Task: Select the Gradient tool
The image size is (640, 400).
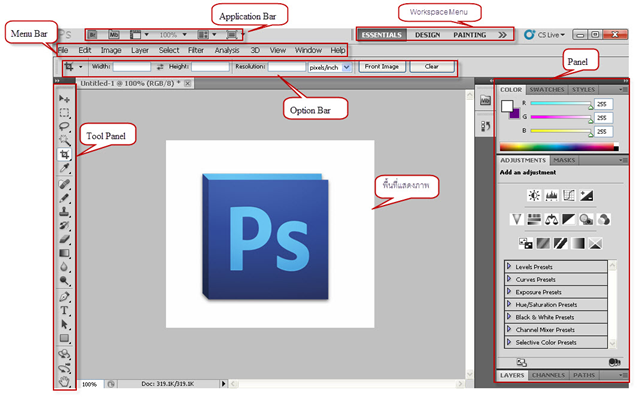Action: (64, 253)
